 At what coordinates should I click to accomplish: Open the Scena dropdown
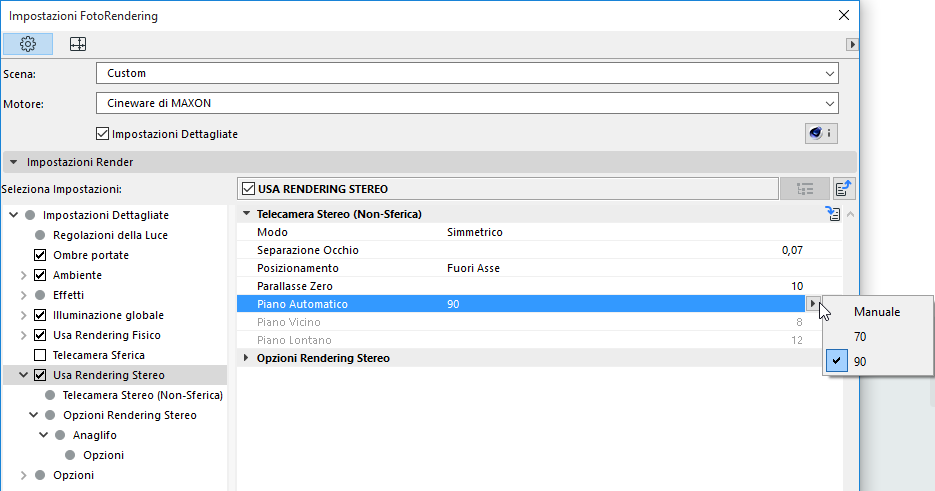pyautogui.click(x=467, y=73)
